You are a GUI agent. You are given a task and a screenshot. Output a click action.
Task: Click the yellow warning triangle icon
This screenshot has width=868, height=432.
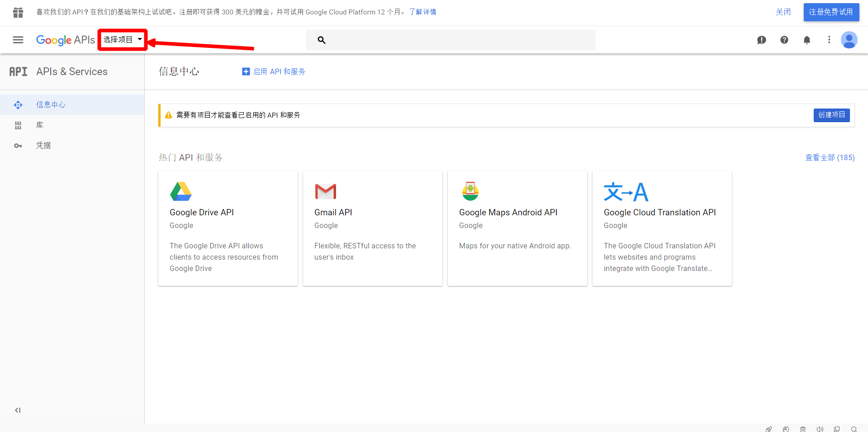pyautogui.click(x=168, y=115)
